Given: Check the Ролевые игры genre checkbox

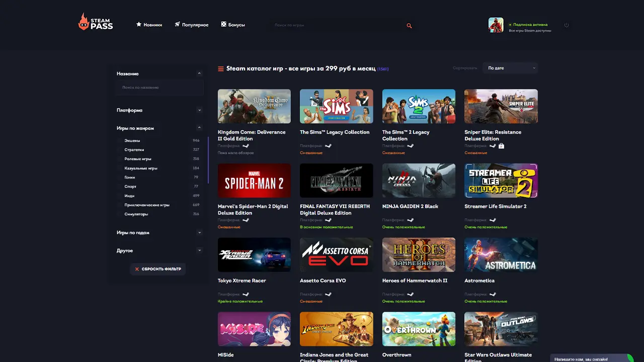Looking at the screenshot, I should pos(120,159).
